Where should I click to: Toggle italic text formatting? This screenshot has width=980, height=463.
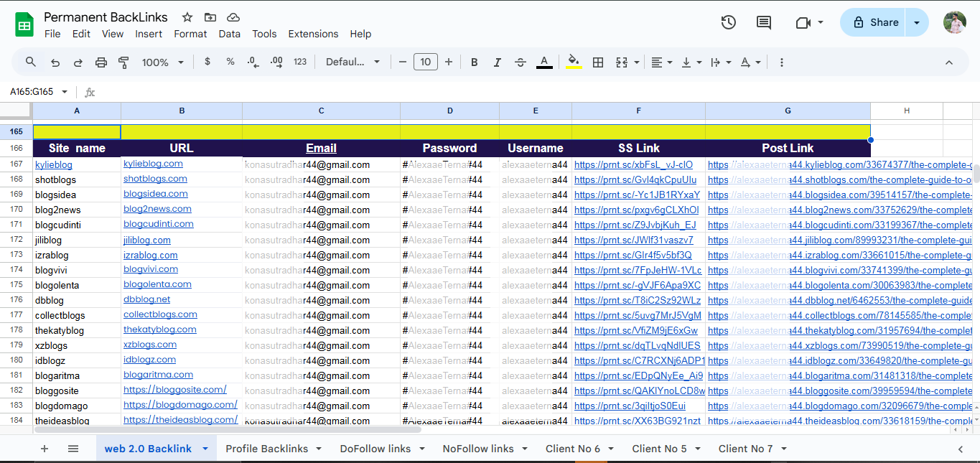tap(497, 62)
